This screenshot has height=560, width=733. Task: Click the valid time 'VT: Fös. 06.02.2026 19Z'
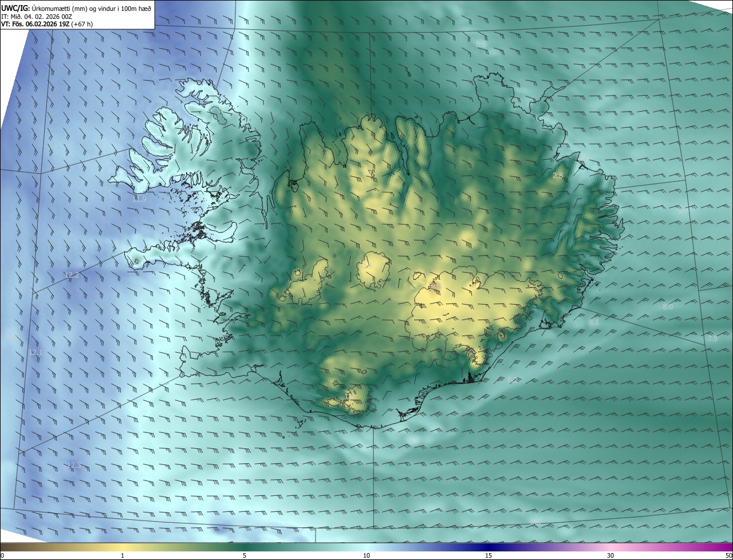34,24
